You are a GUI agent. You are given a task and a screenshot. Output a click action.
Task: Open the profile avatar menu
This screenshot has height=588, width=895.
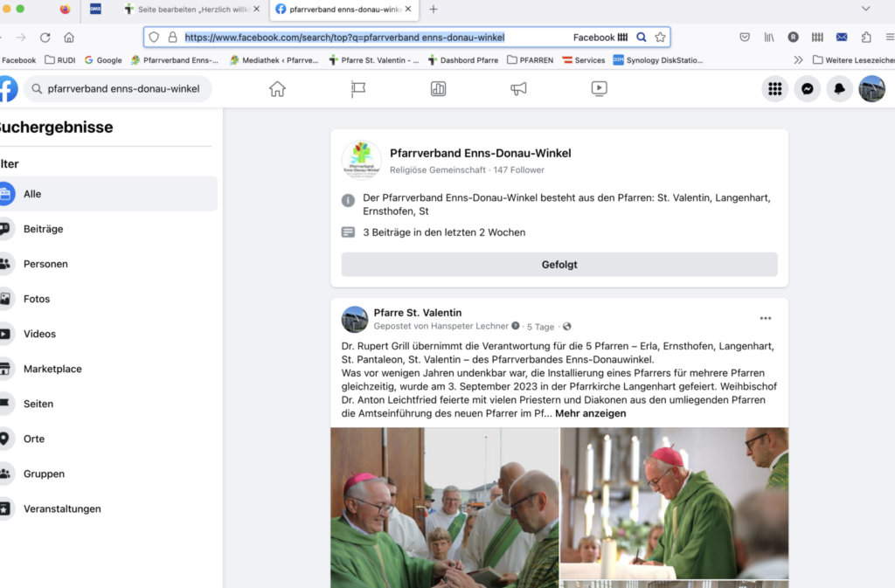(872, 89)
